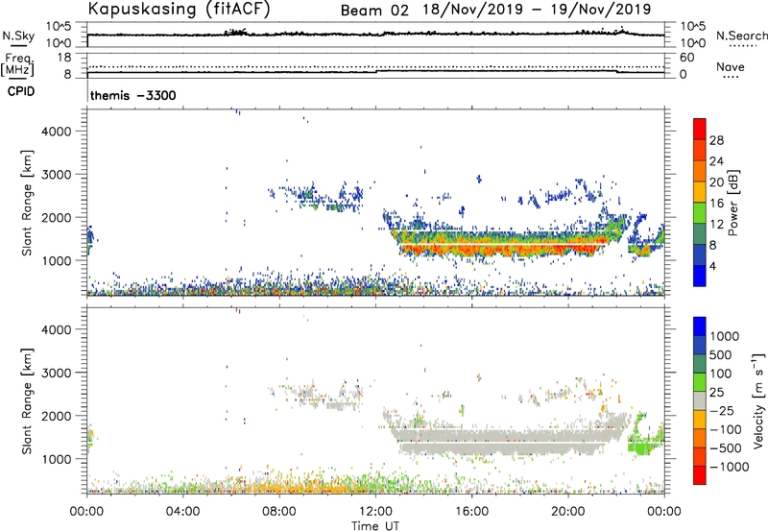Click Slant Range label of power panel
Viewport: 768px width, 532px height.
pos(27,203)
